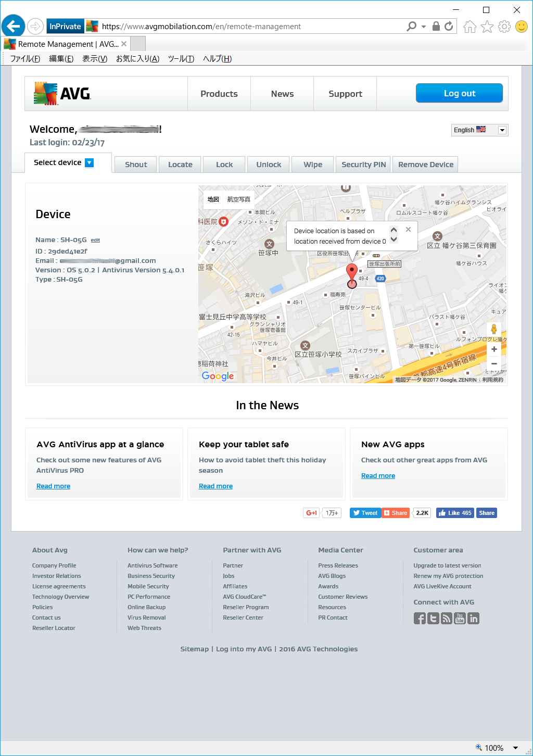Screen dimensions: 533x756
Task: Click the Log out button
Action: coord(459,93)
